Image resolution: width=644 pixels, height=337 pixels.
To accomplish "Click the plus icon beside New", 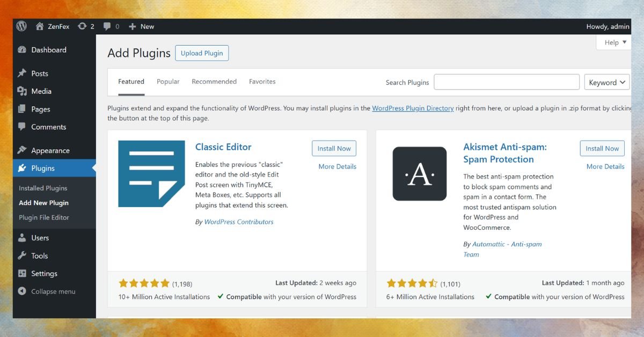I will tap(133, 26).
